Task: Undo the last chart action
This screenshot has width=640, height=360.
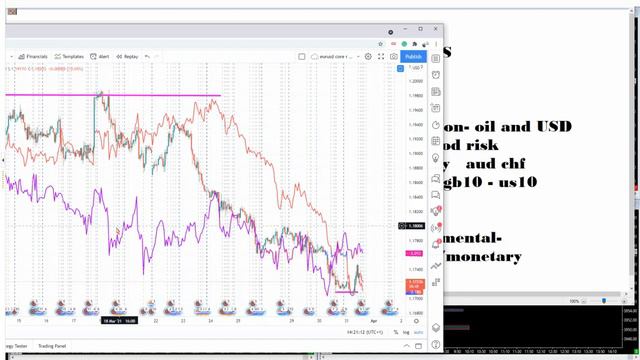Action: pos(147,56)
